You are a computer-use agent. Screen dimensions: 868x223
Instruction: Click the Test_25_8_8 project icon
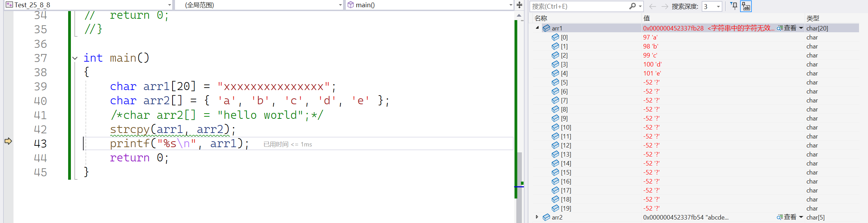(x=9, y=5)
